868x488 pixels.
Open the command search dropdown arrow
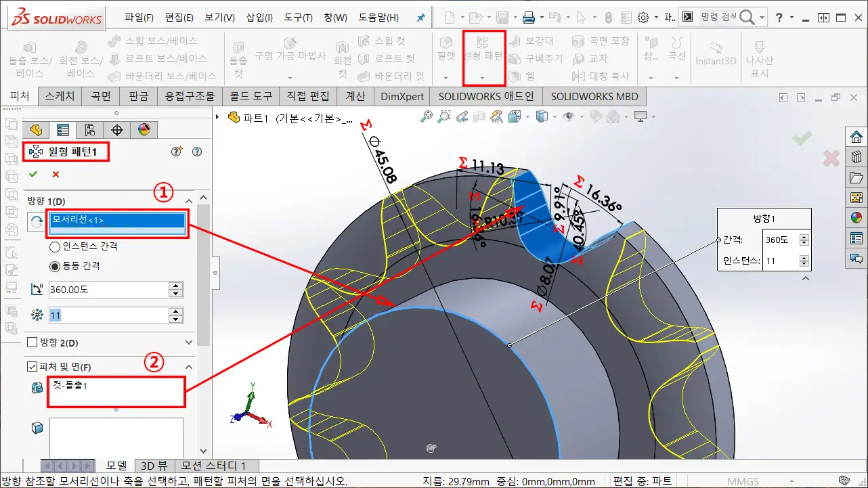coord(762,18)
